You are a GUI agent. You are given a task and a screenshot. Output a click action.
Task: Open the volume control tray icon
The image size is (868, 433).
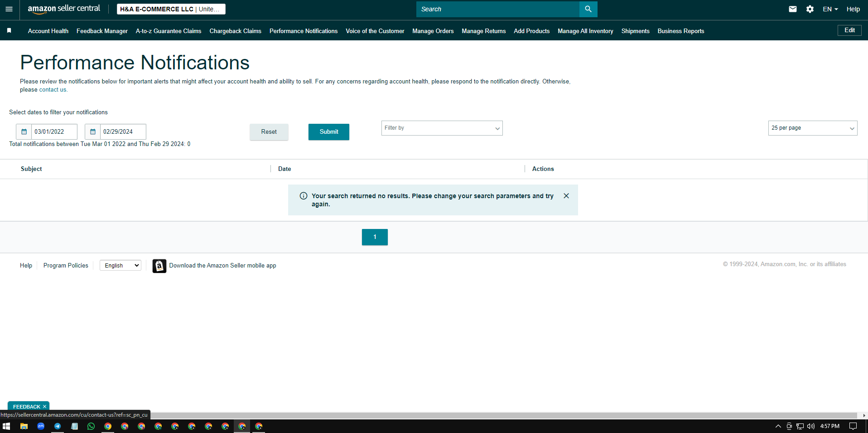pyautogui.click(x=811, y=426)
